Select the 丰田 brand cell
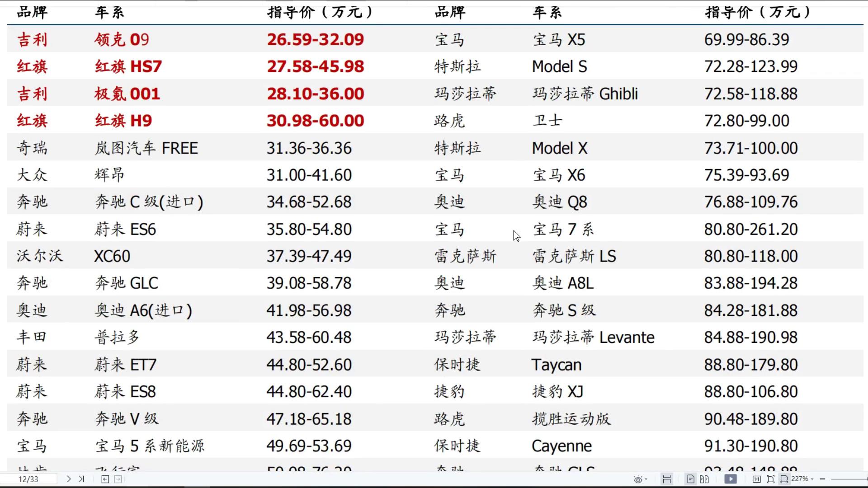Screen dimensions: 868x488 [31, 337]
